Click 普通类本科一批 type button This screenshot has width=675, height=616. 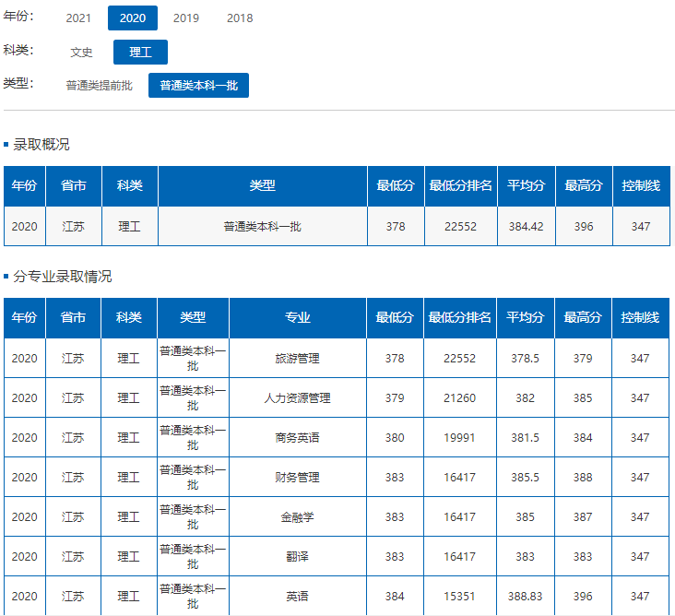[198, 86]
